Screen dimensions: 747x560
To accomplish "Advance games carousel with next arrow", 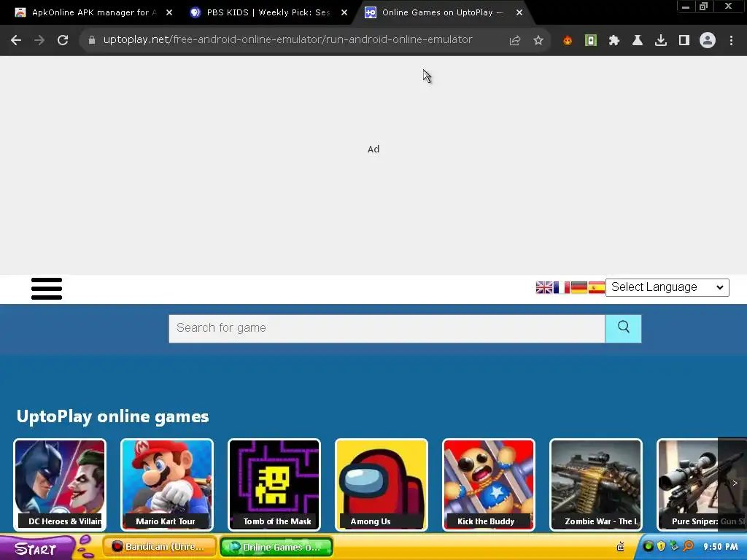I will (x=734, y=484).
